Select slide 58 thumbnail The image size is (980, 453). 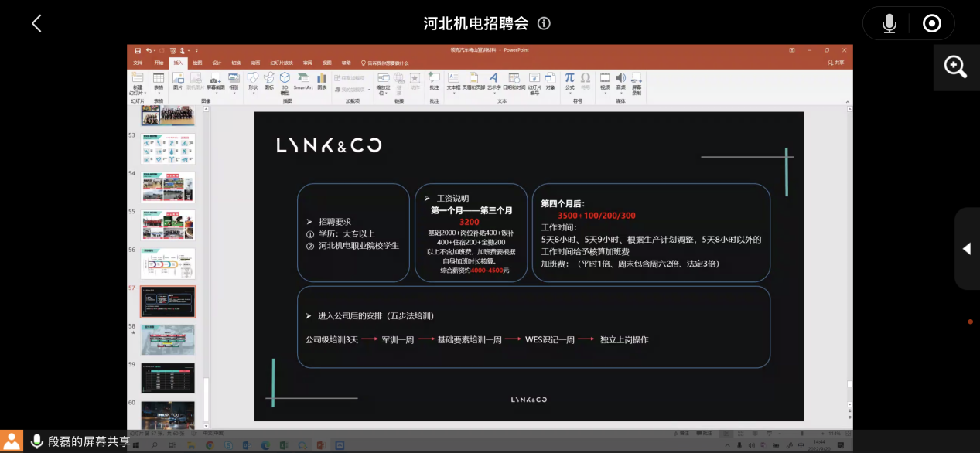pos(168,339)
